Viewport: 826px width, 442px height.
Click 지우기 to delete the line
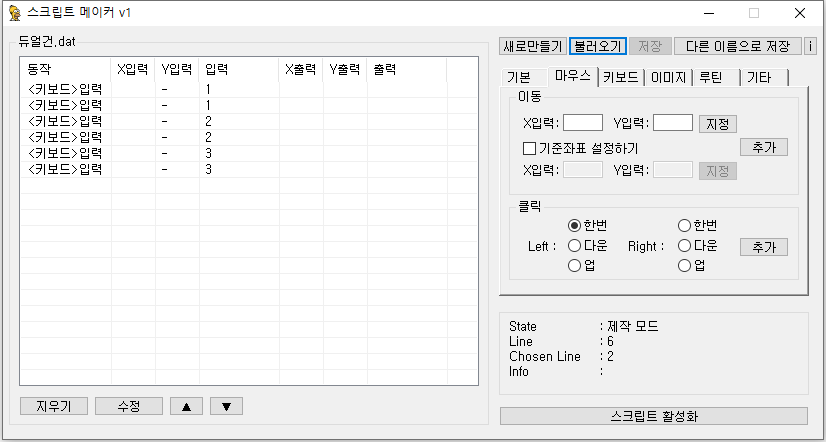[x=53, y=406]
